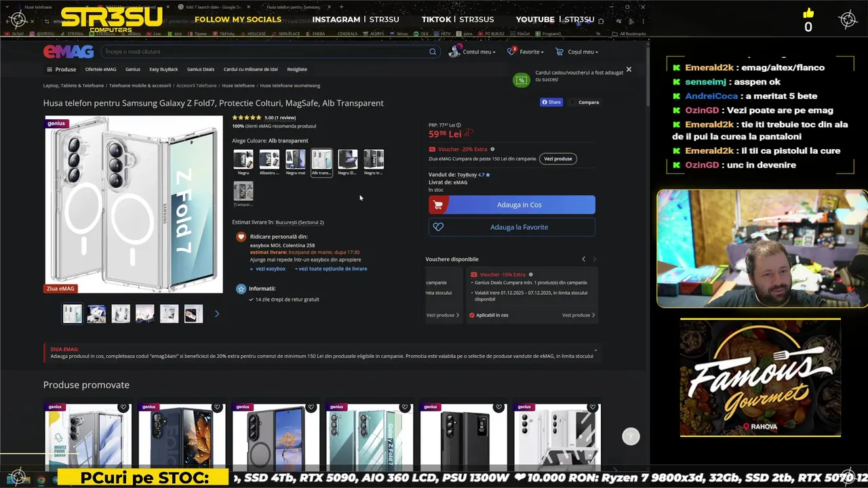Image resolution: width=868 pixels, height=488 pixels.
Task: Open Easy BuyBack menu item
Action: pos(163,69)
